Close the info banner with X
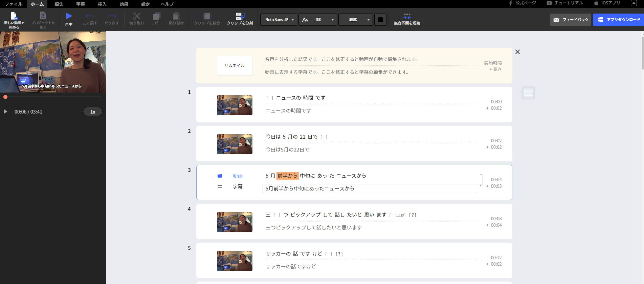The height and width of the screenshot is (284, 644). pyautogui.click(x=517, y=52)
